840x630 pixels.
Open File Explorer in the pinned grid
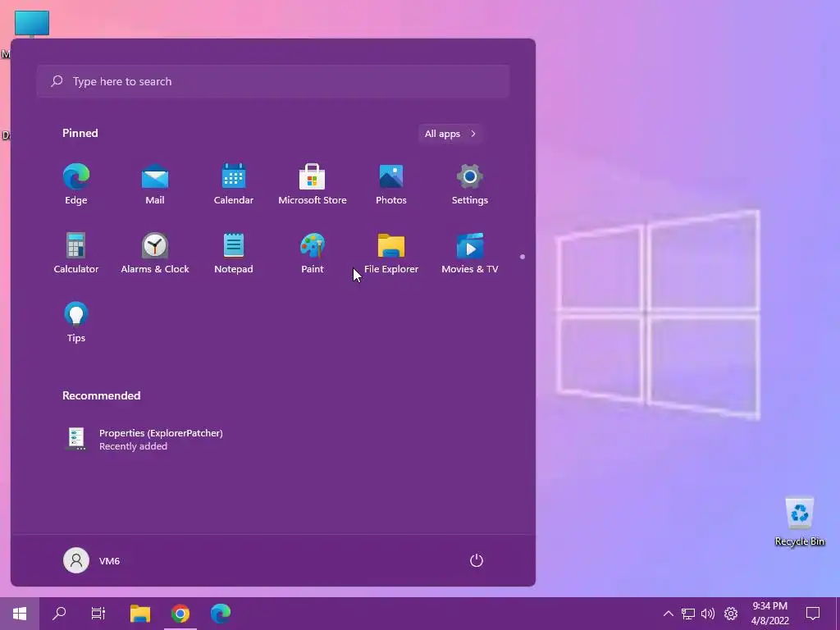pyautogui.click(x=391, y=254)
